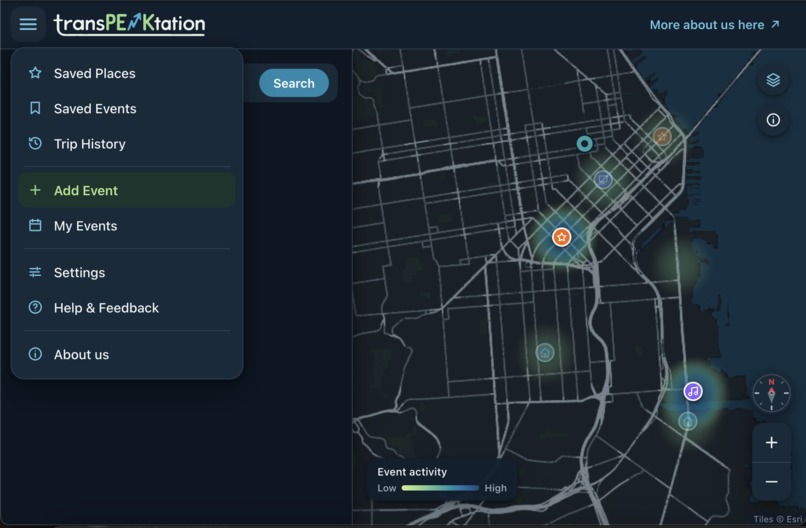Open My Events menu item
Screen dimensions: 806x528
click(x=127, y=226)
